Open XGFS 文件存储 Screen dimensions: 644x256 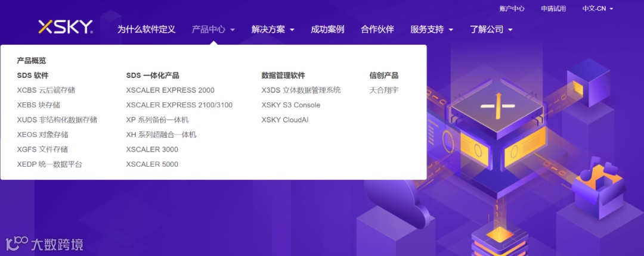coord(42,149)
